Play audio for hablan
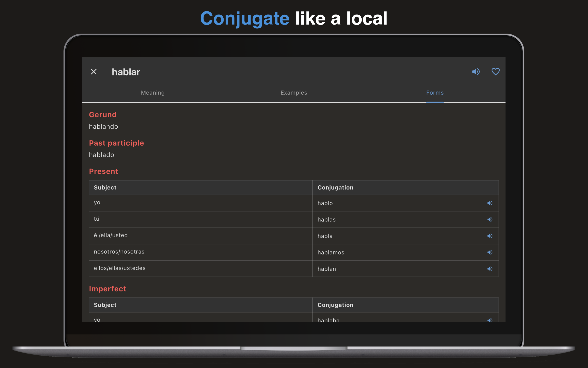 (490, 269)
